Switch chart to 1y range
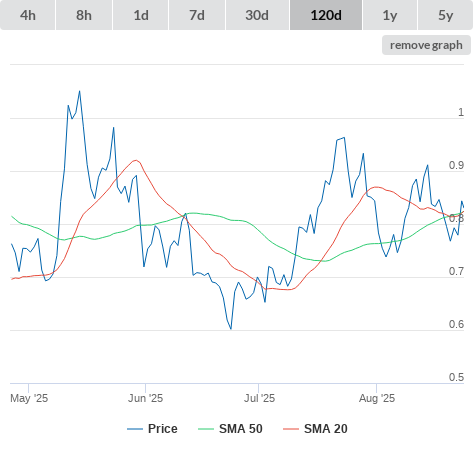 (390, 15)
